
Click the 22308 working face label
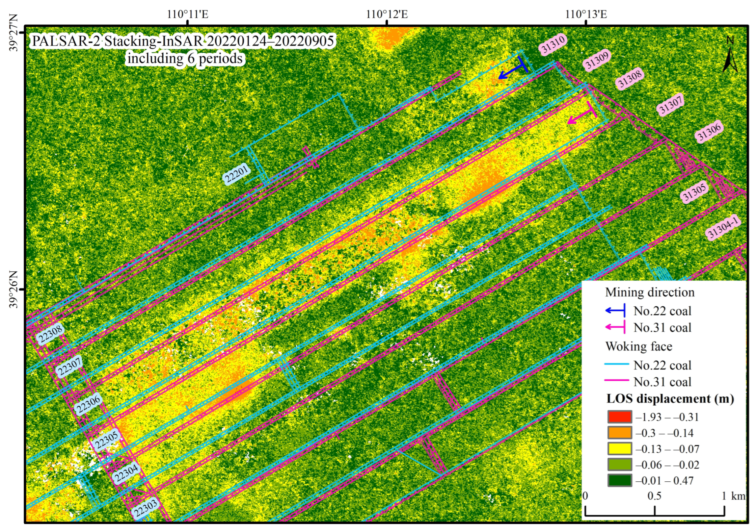tap(50, 334)
